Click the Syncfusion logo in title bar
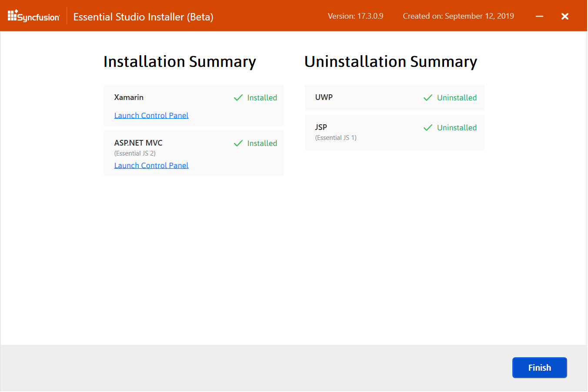Viewport: 588px width, 392px height. tap(33, 16)
